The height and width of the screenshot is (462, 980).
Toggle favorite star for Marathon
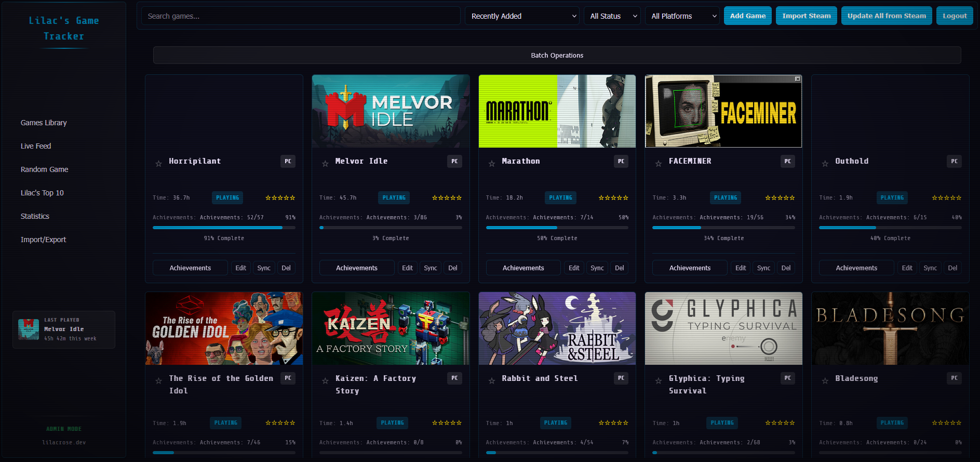492,164
